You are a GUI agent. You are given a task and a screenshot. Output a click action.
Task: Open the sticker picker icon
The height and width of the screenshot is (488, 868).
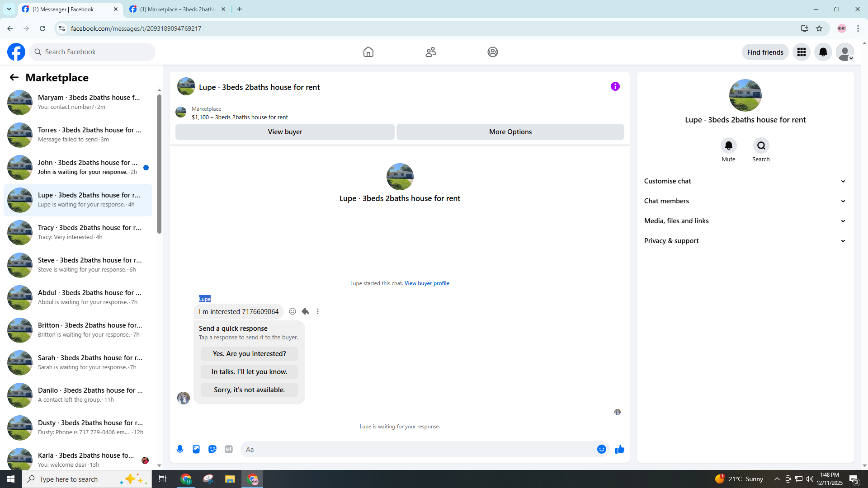(x=212, y=449)
